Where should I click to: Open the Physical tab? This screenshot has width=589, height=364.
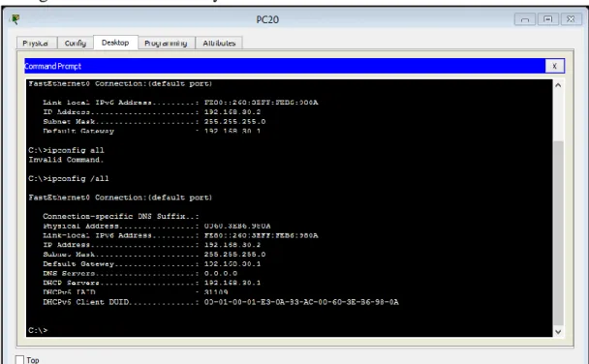point(36,44)
